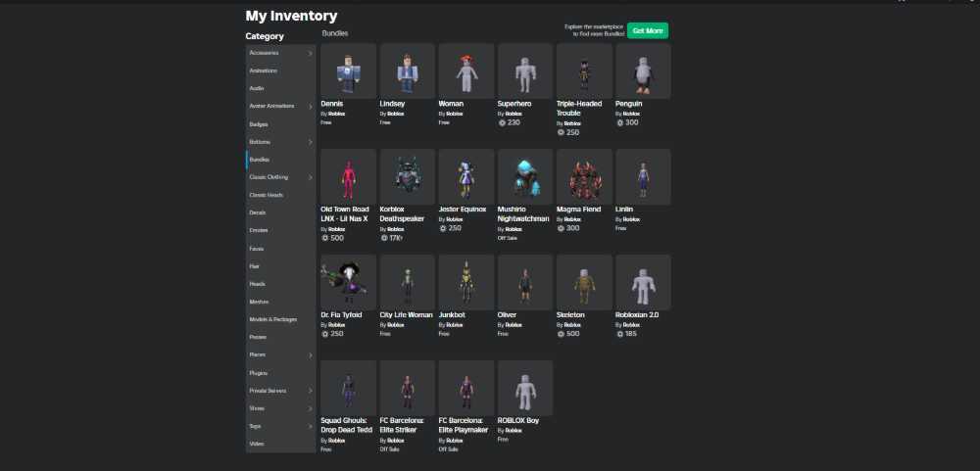
Task: Open the Junkbot bundle thumbnail
Action: click(x=466, y=282)
